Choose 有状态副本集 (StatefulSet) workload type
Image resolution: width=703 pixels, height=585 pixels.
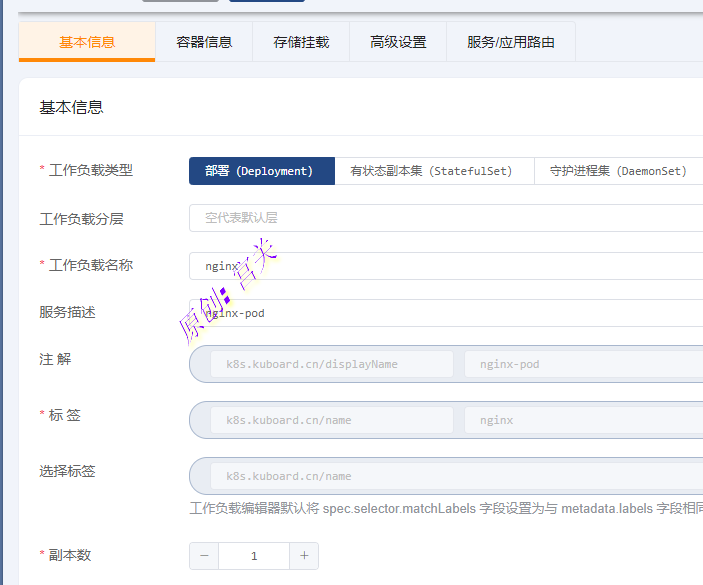pyautogui.click(x=431, y=171)
